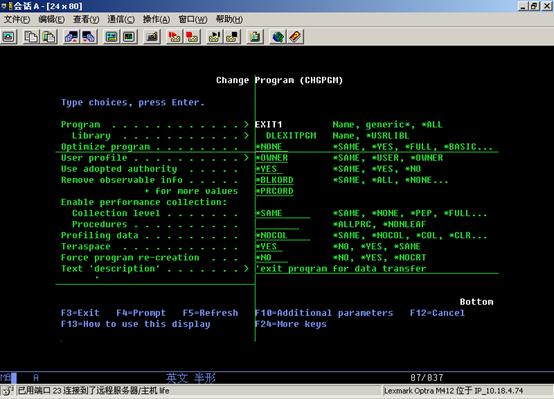Open the Help index question-mark icon

pos(295,37)
